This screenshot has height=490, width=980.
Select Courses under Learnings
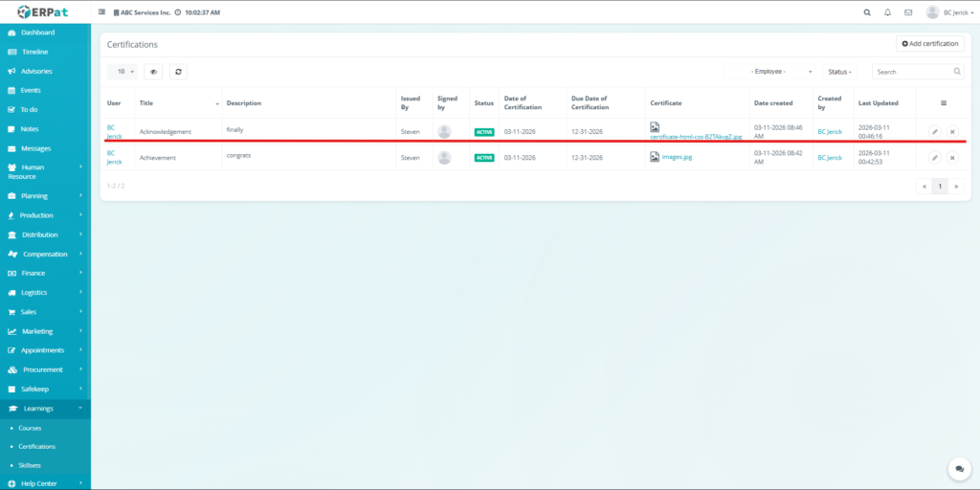[x=30, y=428]
